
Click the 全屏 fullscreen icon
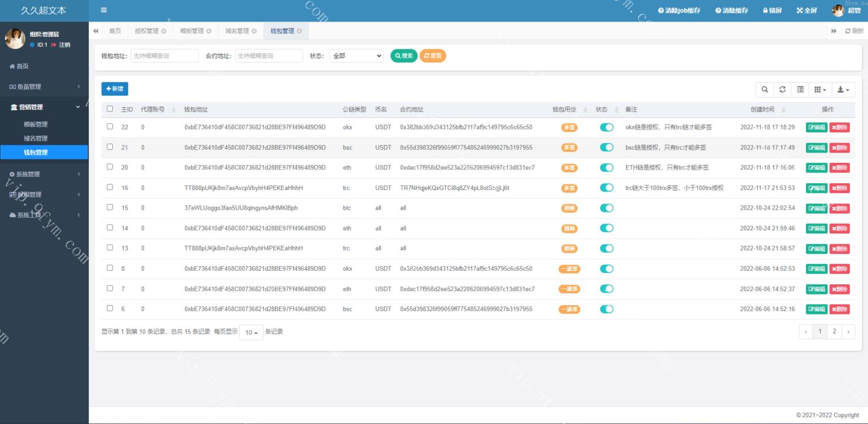click(x=800, y=11)
